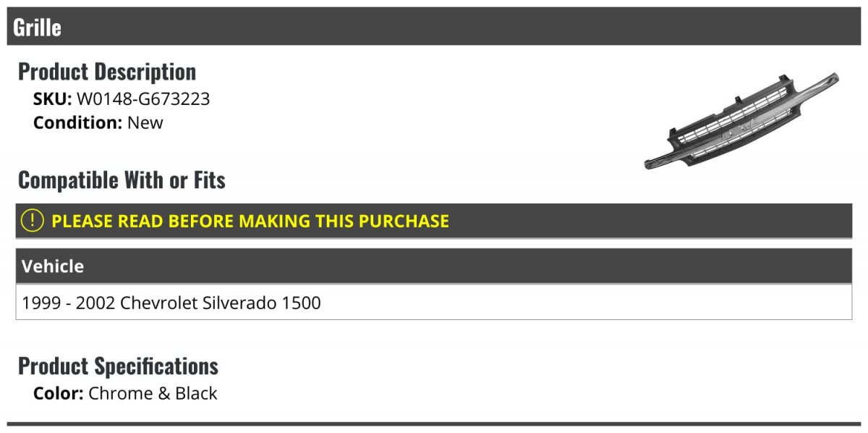Click the Product Specifications heading
This screenshot has height=433, width=868.
point(118,366)
